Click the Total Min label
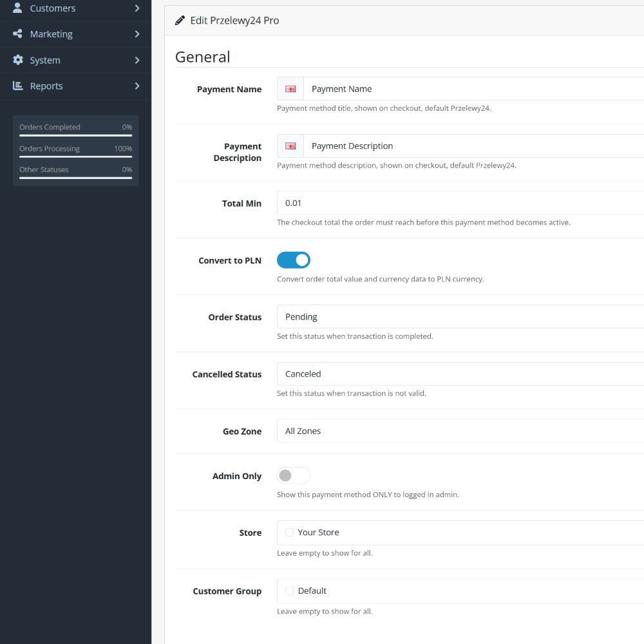644x644 pixels. click(x=242, y=204)
